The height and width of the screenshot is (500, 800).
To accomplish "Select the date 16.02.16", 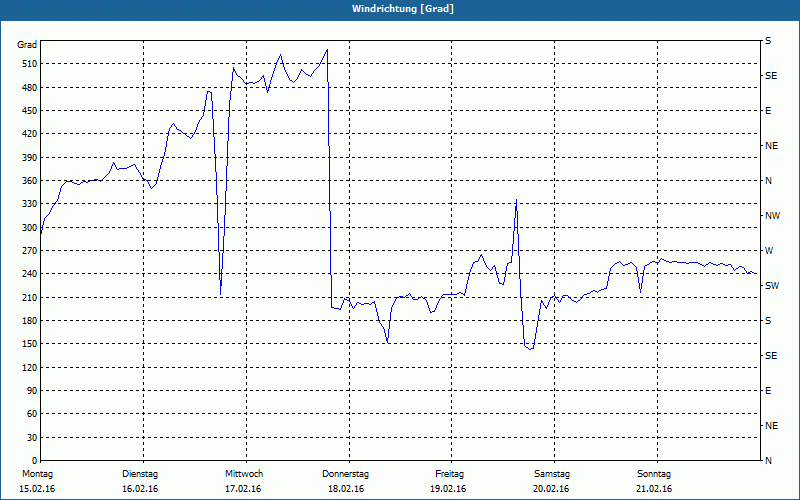I will click(140, 489).
